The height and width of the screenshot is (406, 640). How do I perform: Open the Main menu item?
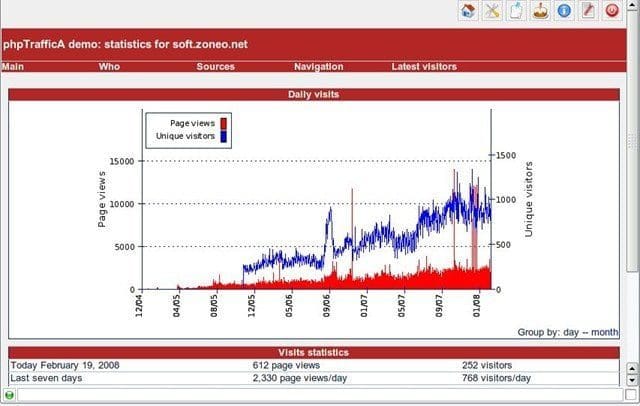pyautogui.click(x=13, y=67)
